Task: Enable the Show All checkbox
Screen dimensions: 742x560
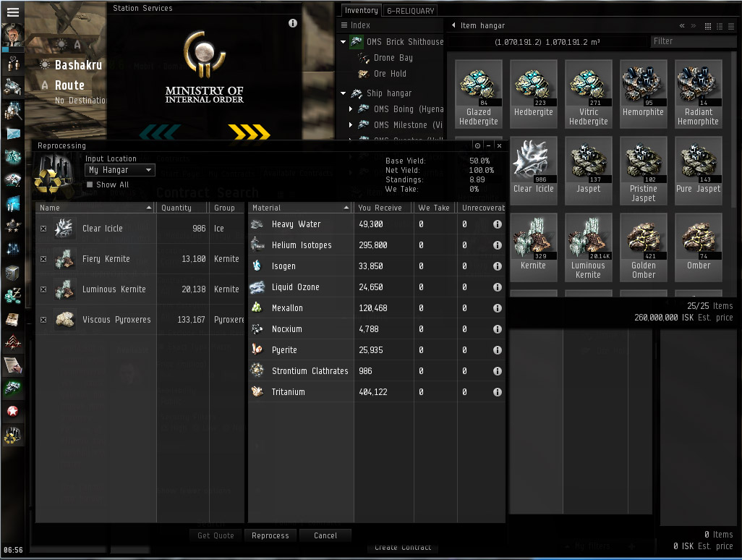Action: (90, 184)
